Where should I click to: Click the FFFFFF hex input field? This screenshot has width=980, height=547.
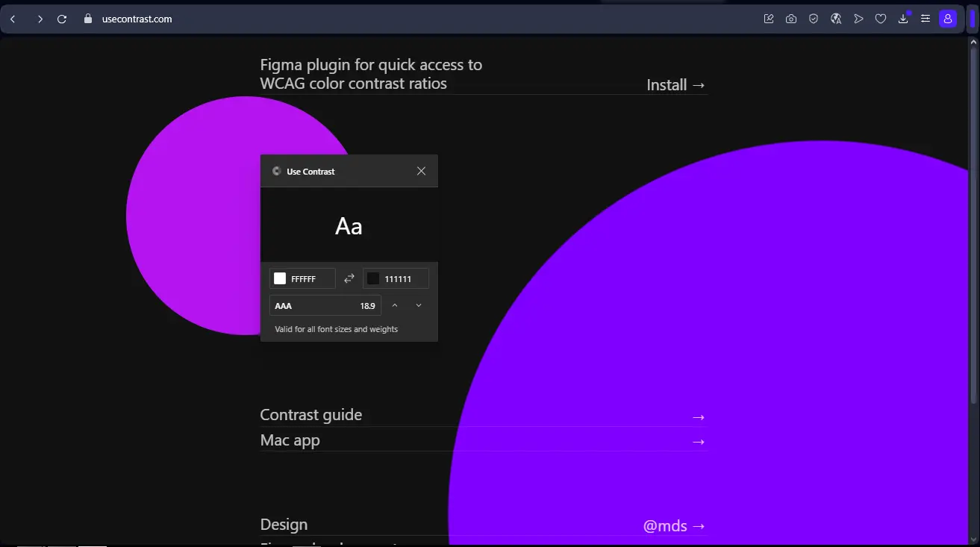302,278
